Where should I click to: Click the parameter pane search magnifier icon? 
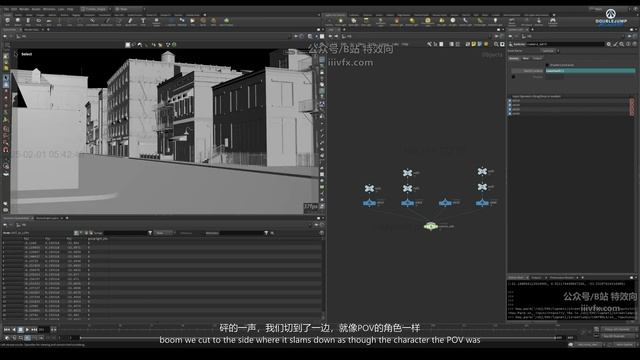tap(622, 44)
